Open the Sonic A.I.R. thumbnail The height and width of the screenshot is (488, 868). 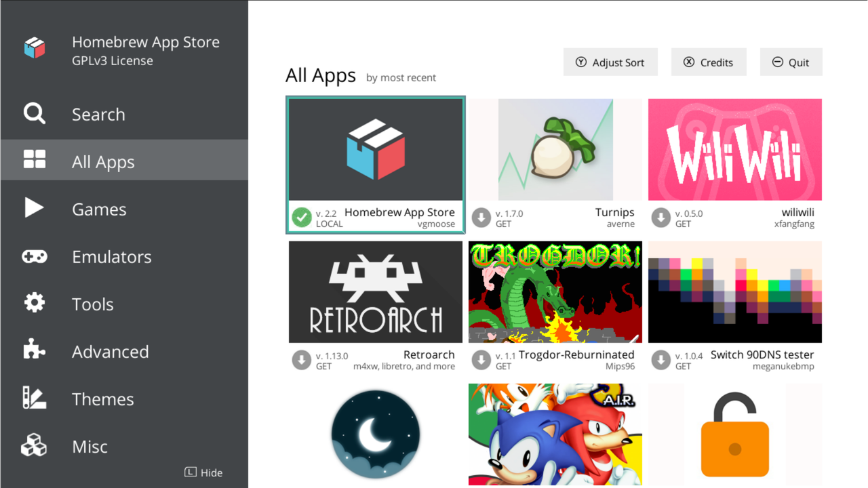click(x=555, y=434)
